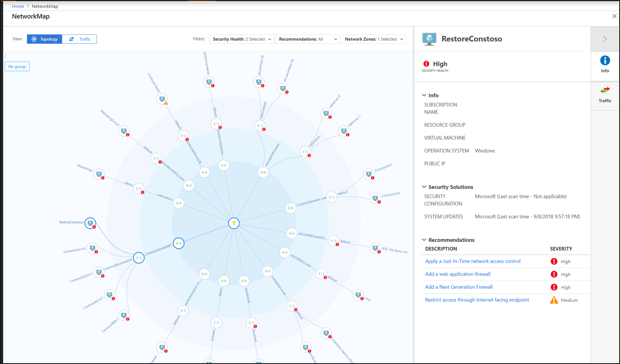Click the sqlserver-0 VM node
The height and width of the screenshot is (364, 620).
(x=326, y=113)
